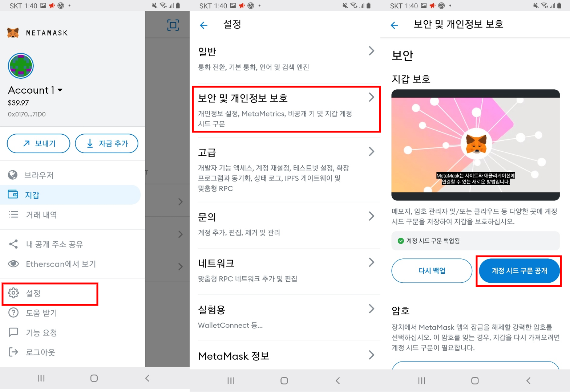Image resolution: width=570 pixels, height=392 pixels.
Task: Tap the QR scan icon behind the drawer
Action: pyautogui.click(x=173, y=25)
